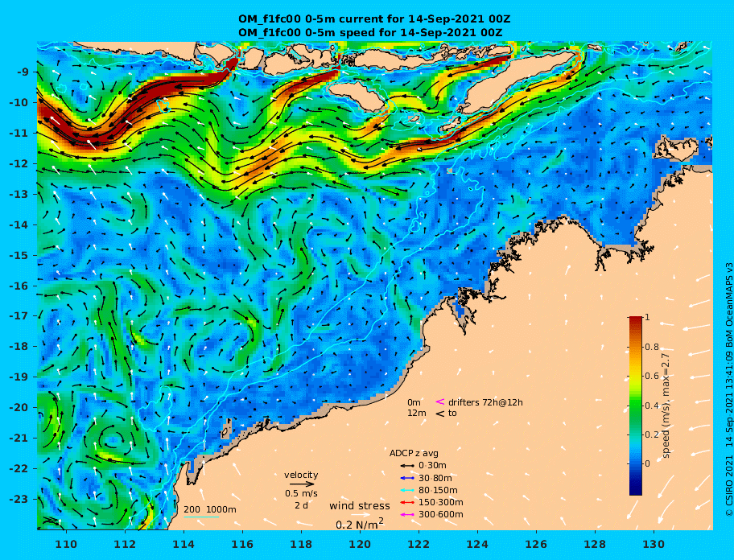Click the '150-300m' depth label
Viewport: 734px width, 560px height.
point(440,502)
